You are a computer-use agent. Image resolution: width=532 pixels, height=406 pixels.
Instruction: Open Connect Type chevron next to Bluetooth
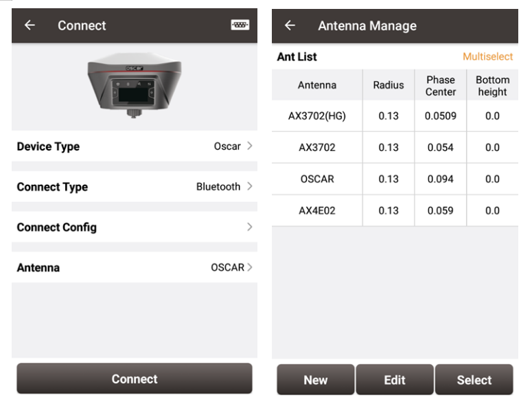250,186
